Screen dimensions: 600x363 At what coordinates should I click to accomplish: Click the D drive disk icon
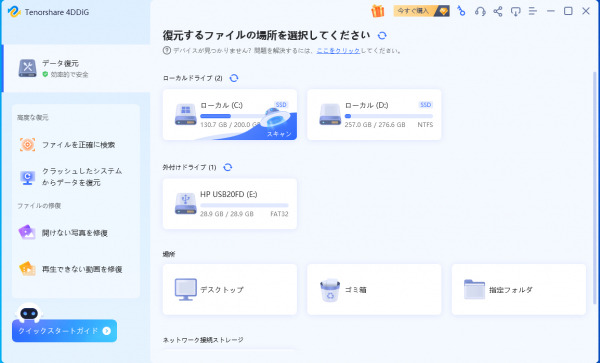[330, 114]
